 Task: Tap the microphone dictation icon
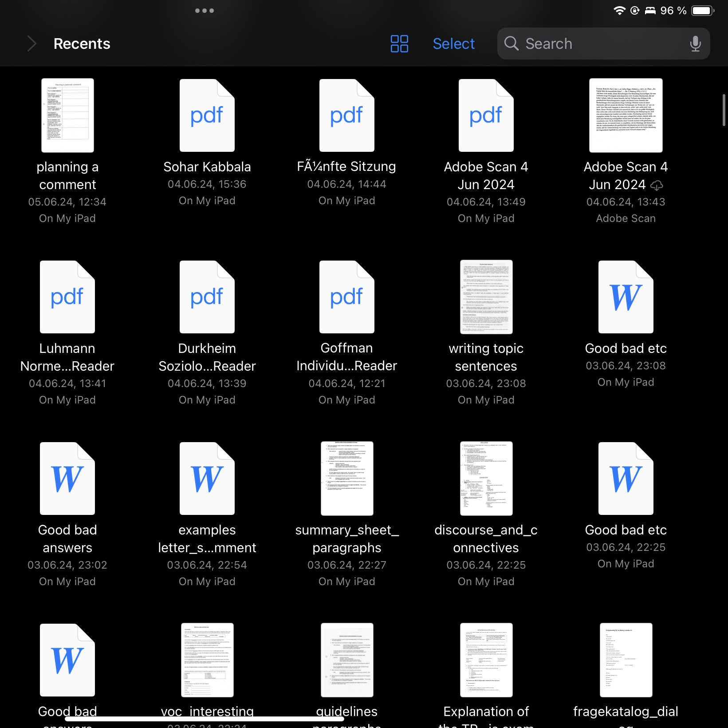click(x=695, y=44)
